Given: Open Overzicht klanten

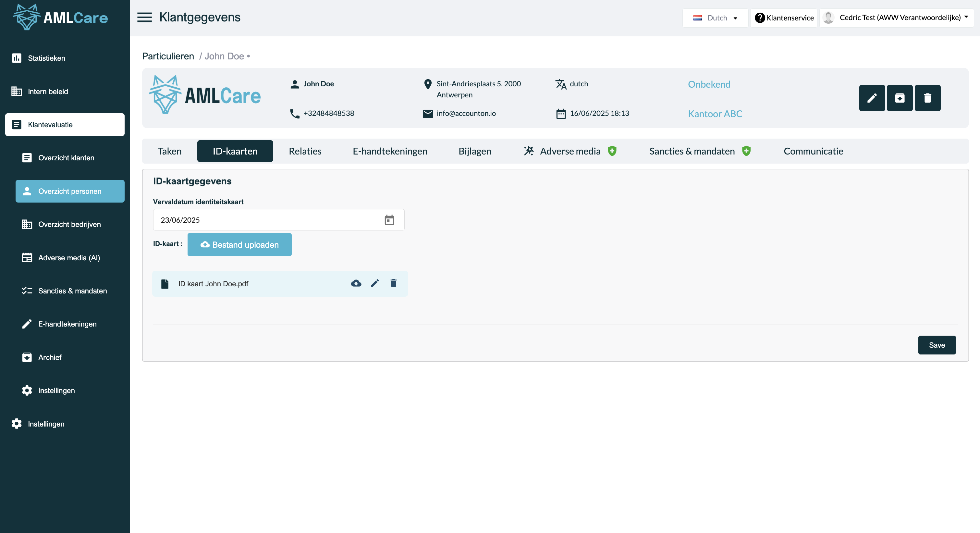Looking at the screenshot, I should click(70, 158).
